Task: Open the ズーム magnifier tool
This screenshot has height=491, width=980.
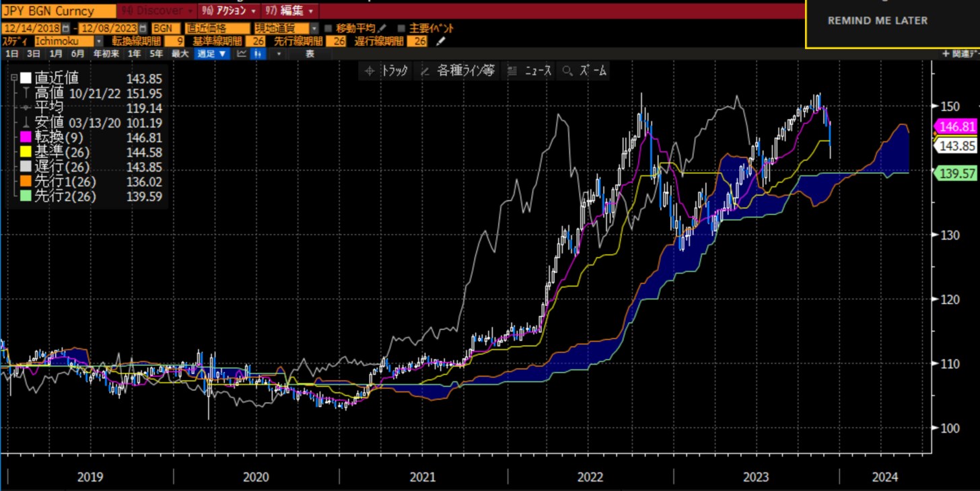Action: (585, 71)
